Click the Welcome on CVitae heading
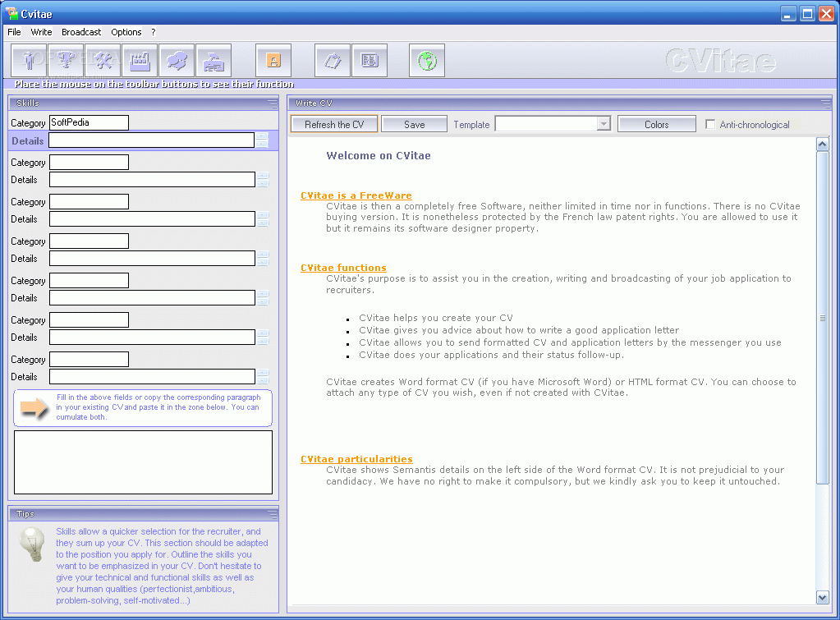840x620 pixels. [379, 156]
